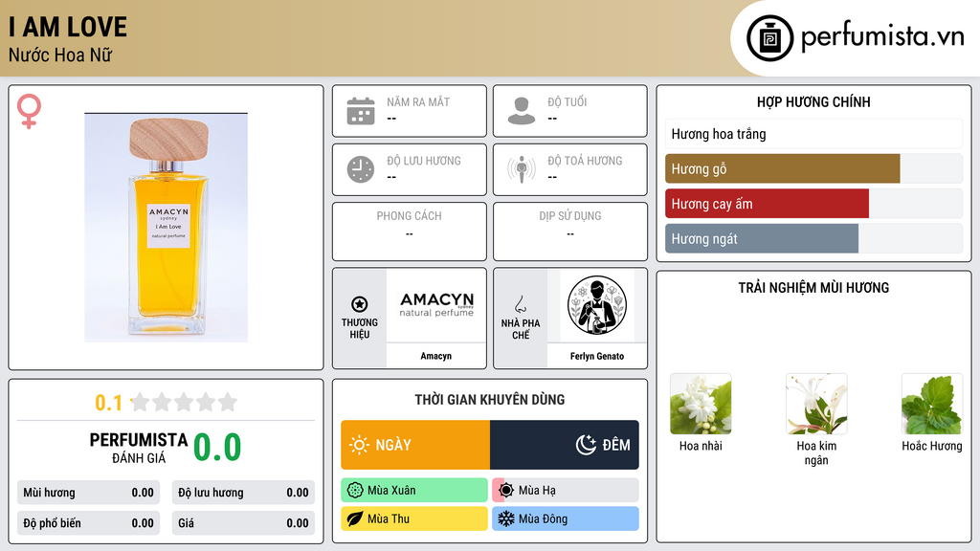The width and height of the screenshot is (980, 551).
Task: Click the brown Hương gỗ accord bar
Action: pyautogui.click(x=783, y=168)
